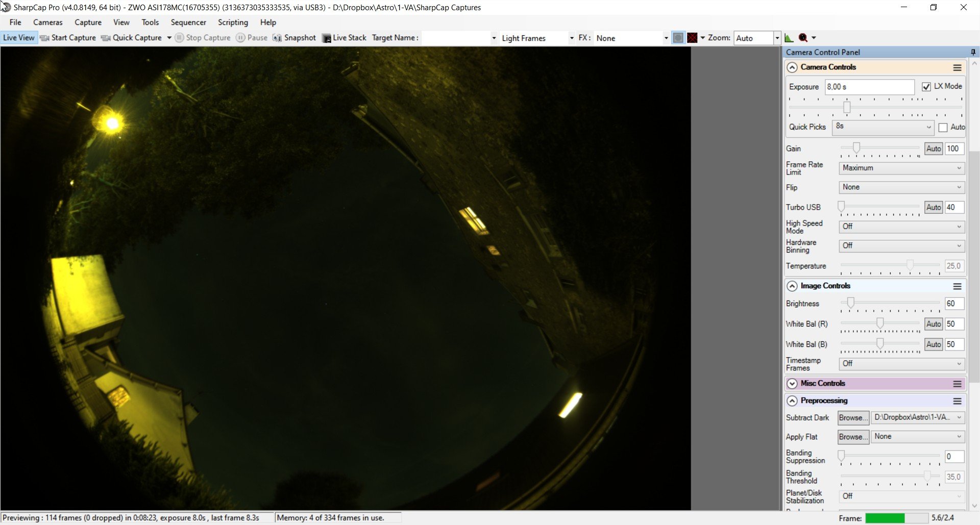
Task: Click the Start Capture camera icon
Action: 44,38
